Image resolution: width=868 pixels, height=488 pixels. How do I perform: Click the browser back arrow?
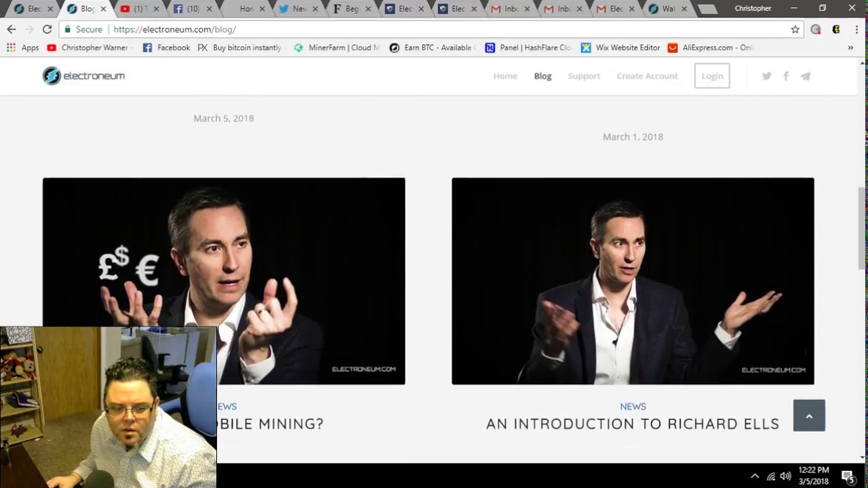(x=12, y=29)
